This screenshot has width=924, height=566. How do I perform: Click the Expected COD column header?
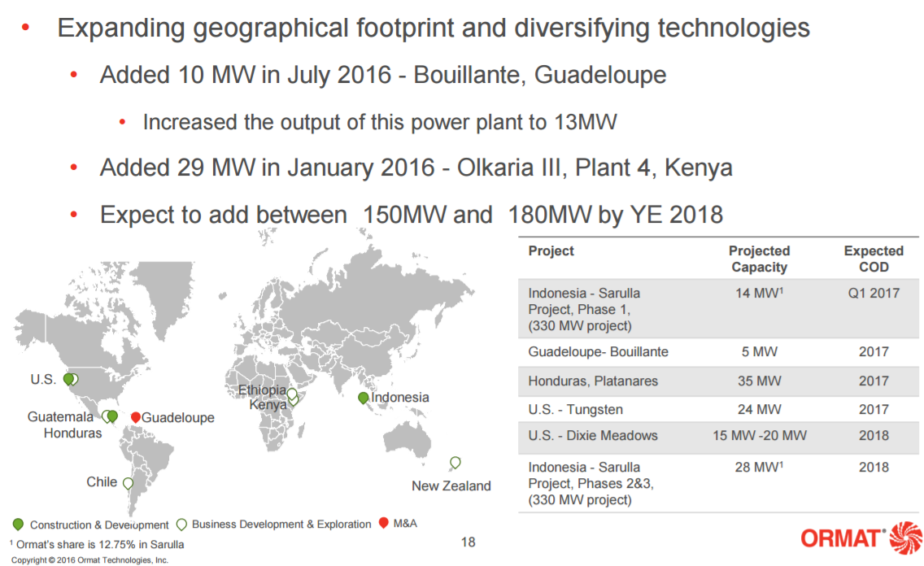[x=874, y=259]
